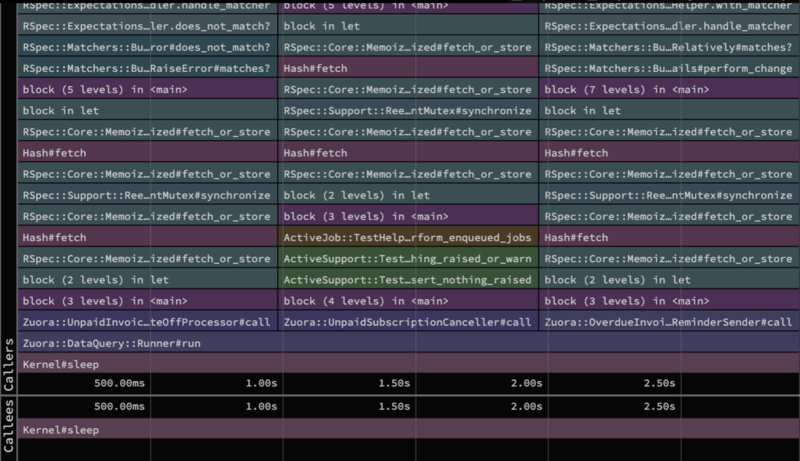Click block (2 levels) in let above UnpaidInvoic…teOffProcessor stack

[x=147, y=279]
